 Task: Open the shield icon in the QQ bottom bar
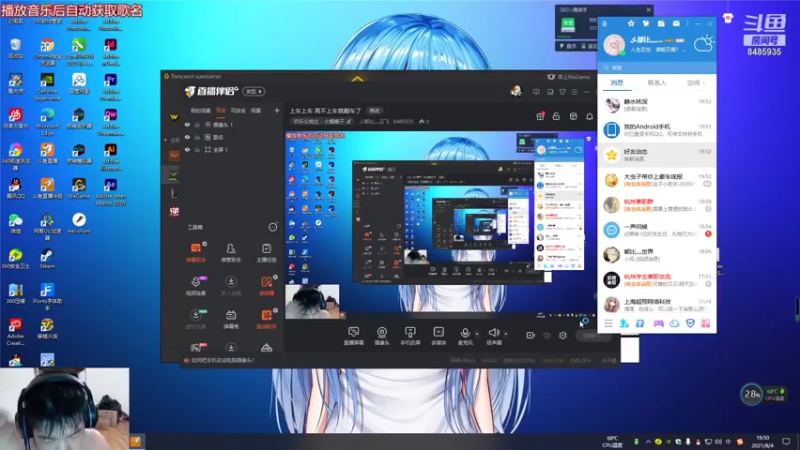click(x=690, y=323)
